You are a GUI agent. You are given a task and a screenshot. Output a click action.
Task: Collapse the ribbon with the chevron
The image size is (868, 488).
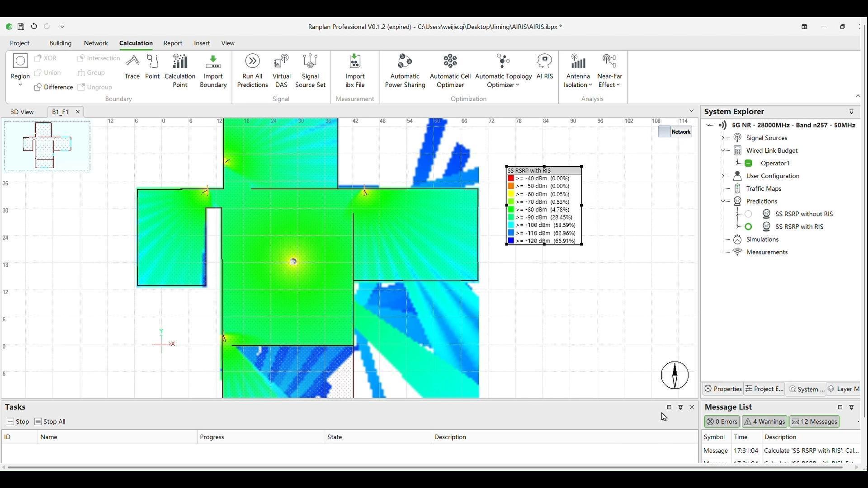(x=858, y=96)
